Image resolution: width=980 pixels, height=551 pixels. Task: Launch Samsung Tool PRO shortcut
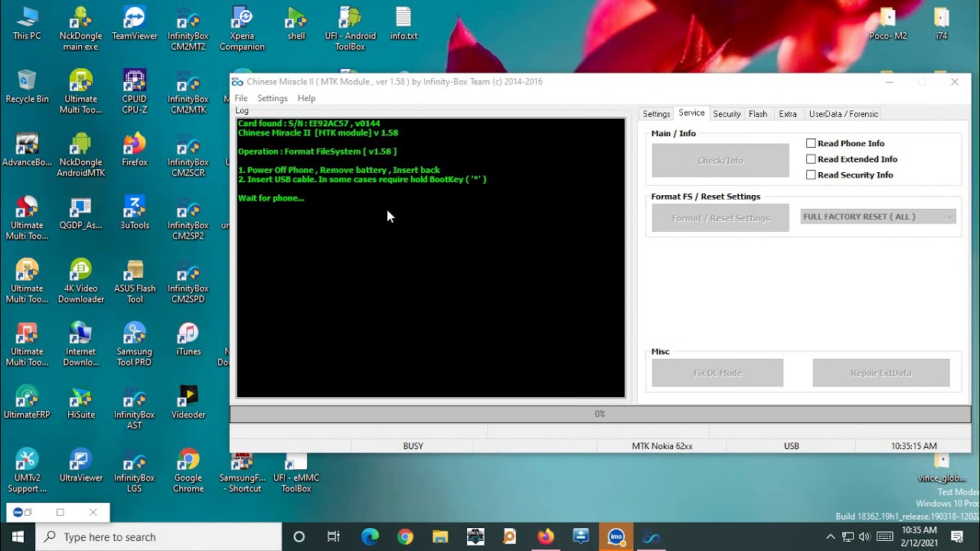click(x=135, y=344)
